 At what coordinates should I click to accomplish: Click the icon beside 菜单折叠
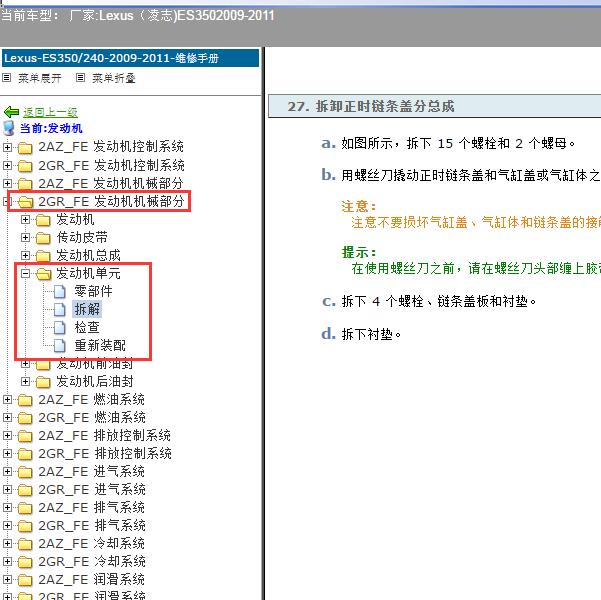(x=80, y=78)
